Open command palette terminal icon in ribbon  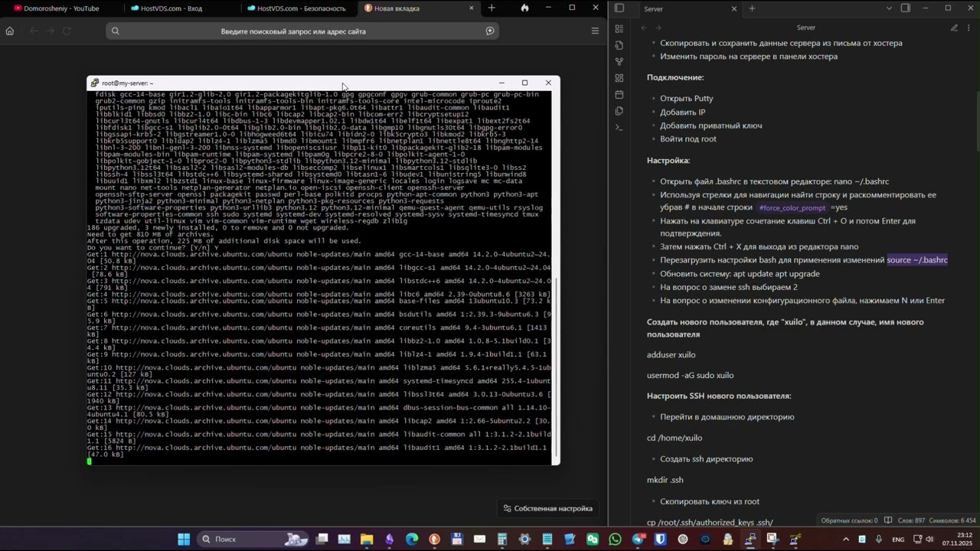click(x=619, y=127)
